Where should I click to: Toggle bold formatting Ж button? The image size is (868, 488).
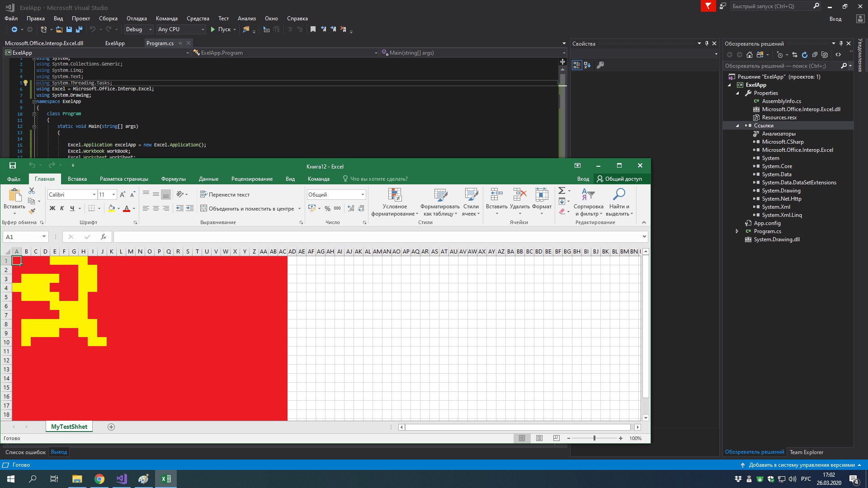52,208
